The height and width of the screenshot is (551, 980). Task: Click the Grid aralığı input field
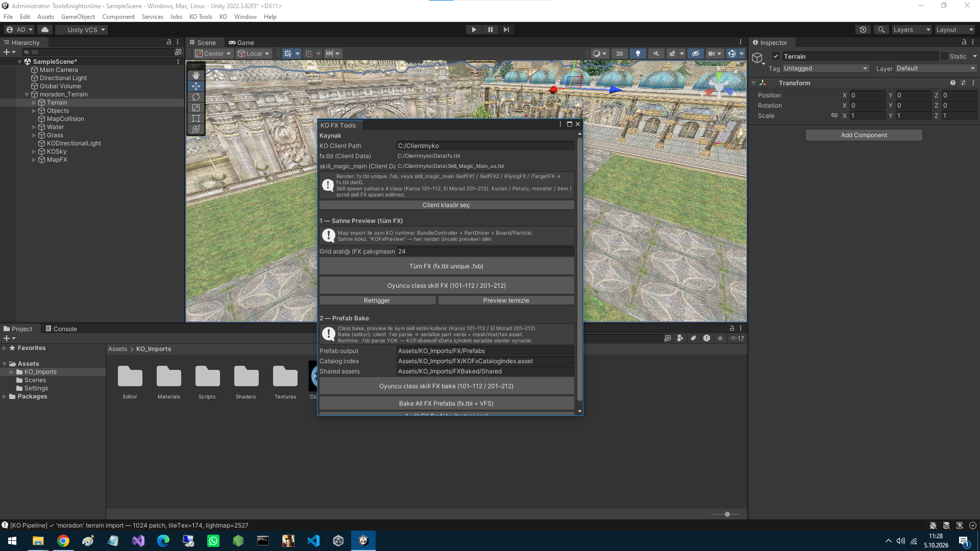click(x=485, y=252)
